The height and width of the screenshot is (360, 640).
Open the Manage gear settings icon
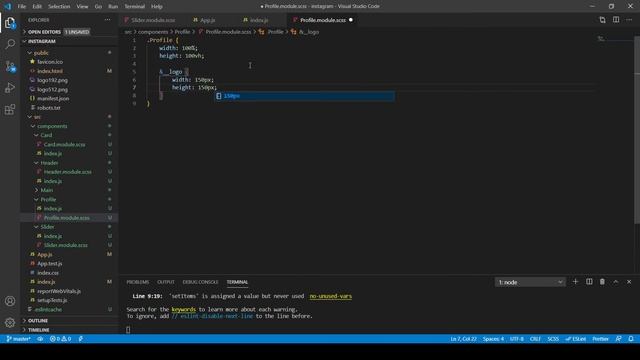[x=10, y=322]
